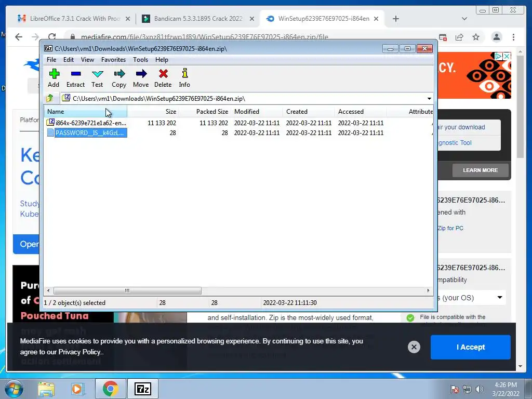Click the Chrome back arrow
The width and height of the screenshot is (532, 399).
(19, 37)
